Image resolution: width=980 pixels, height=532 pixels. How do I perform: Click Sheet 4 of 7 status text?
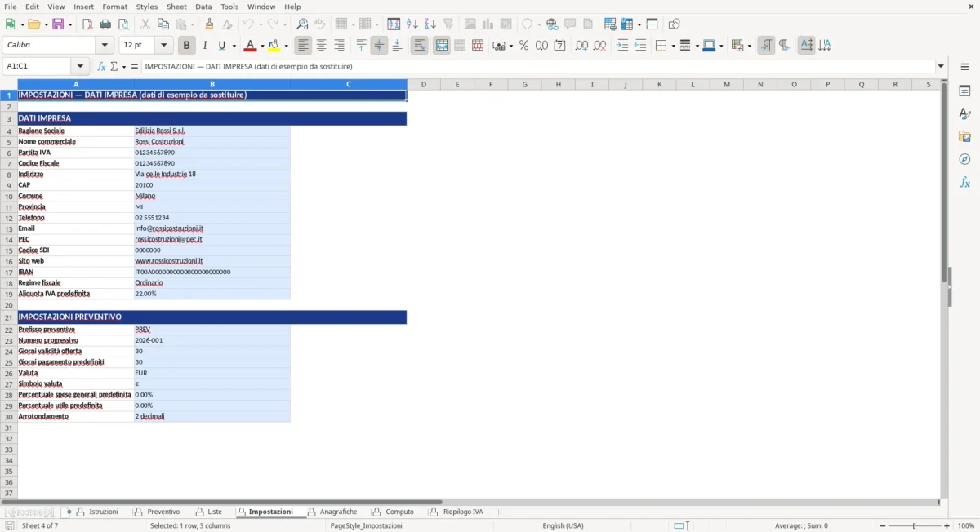40,526
